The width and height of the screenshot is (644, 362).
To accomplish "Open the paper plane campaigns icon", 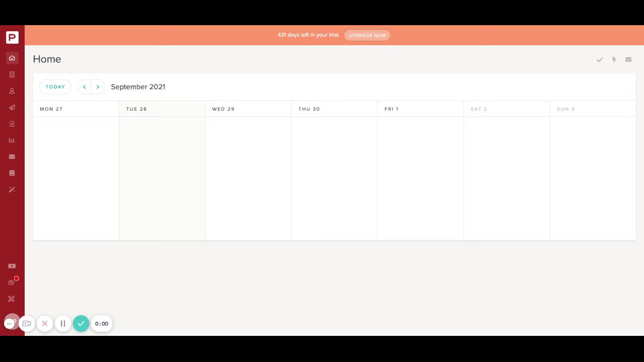I will click(12, 107).
